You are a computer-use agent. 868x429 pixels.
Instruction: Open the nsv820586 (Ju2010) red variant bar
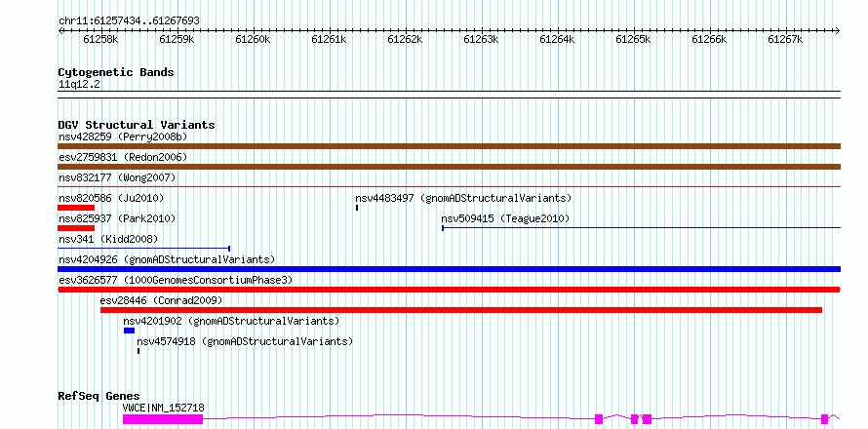coord(76,208)
